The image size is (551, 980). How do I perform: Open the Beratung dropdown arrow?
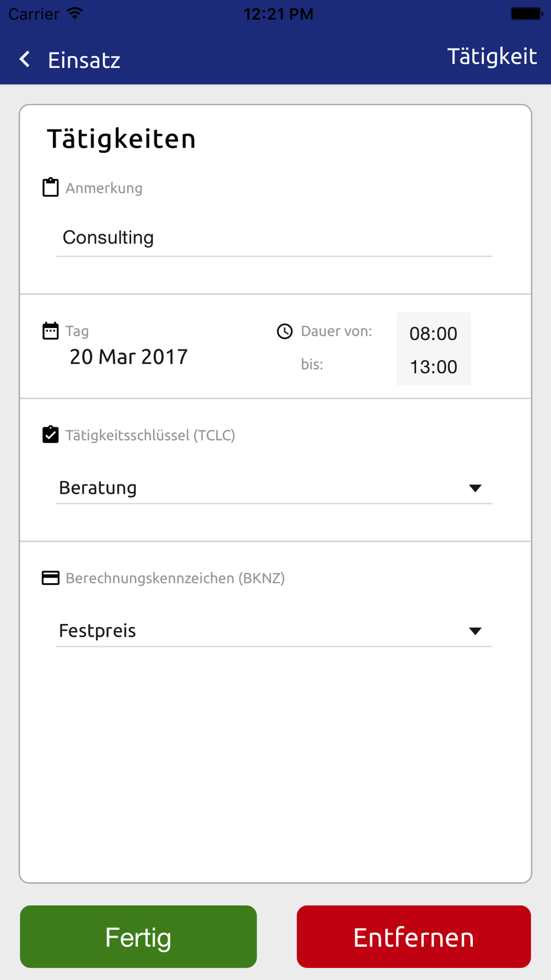[475, 488]
